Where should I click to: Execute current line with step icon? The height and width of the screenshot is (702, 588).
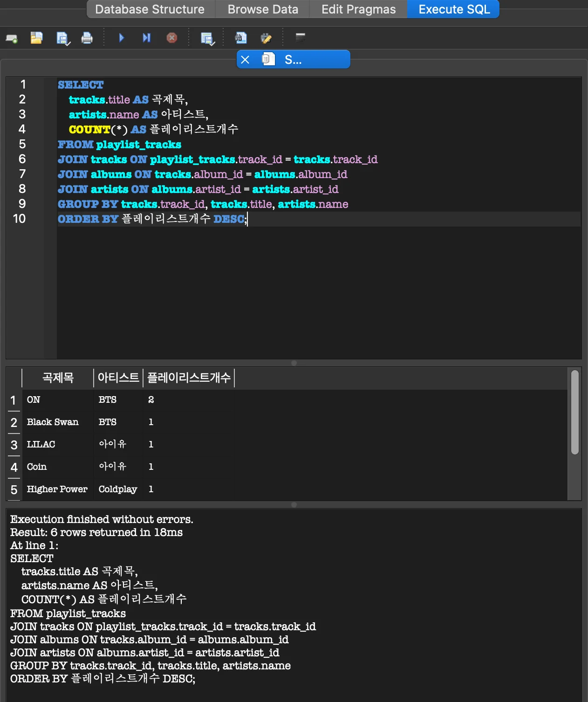[x=146, y=38]
